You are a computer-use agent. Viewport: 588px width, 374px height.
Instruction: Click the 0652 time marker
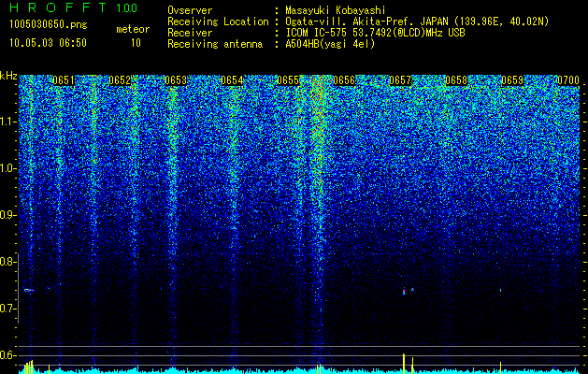tap(120, 80)
